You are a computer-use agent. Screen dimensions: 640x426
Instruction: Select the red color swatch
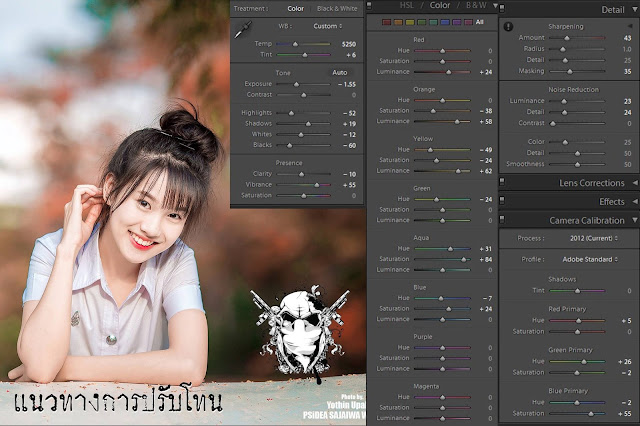point(387,22)
